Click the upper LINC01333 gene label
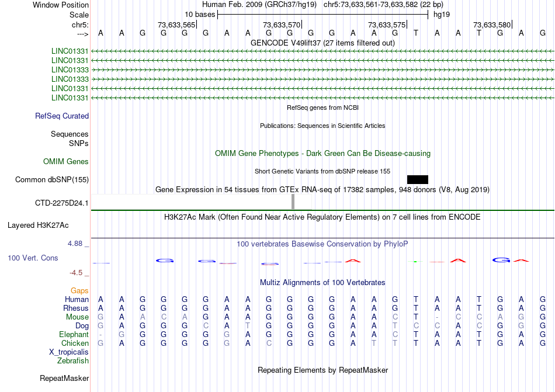555x392 pixels. (x=70, y=70)
